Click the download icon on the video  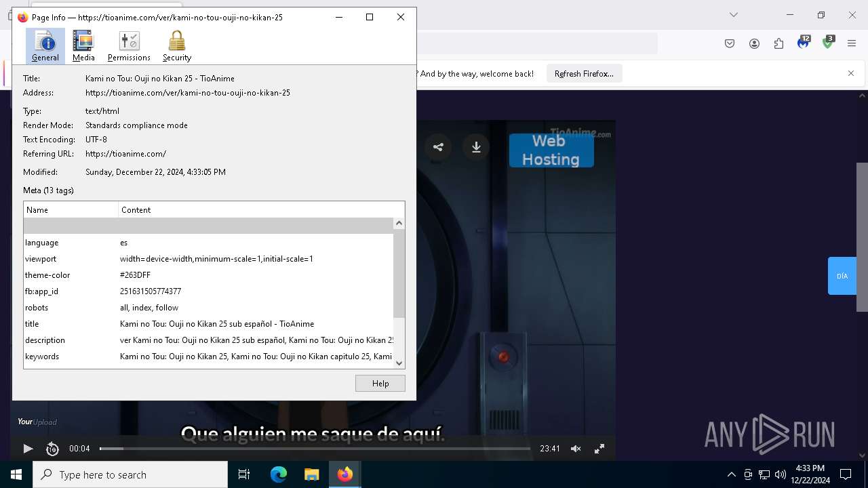476,147
